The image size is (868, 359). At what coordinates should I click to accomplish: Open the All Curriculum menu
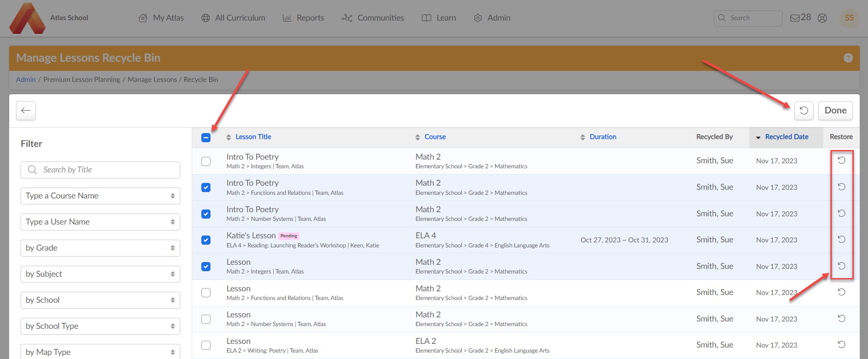tap(233, 18)
